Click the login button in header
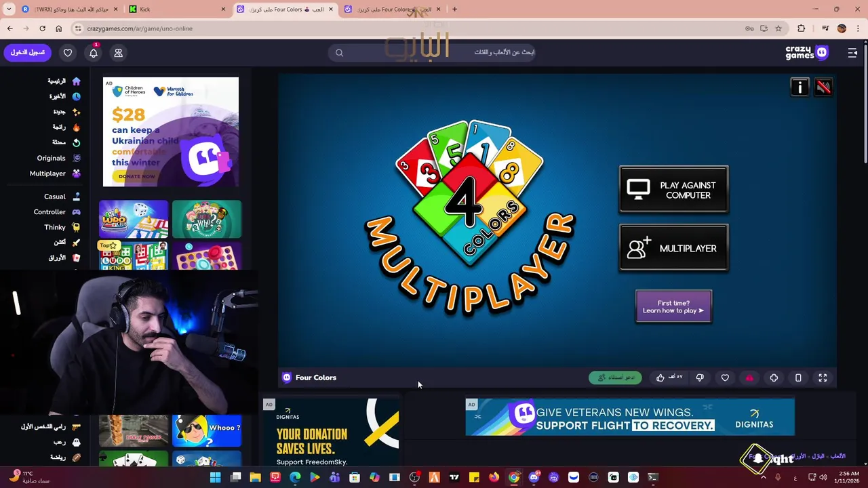The width and height of the screenshot is (868, 488). pyautogui.click(x=27, y=52)
